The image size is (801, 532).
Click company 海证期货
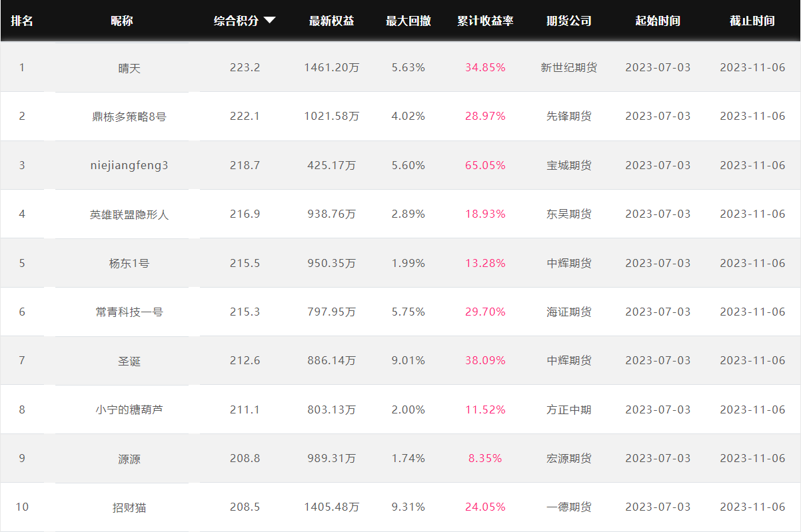tap(569, 312)
